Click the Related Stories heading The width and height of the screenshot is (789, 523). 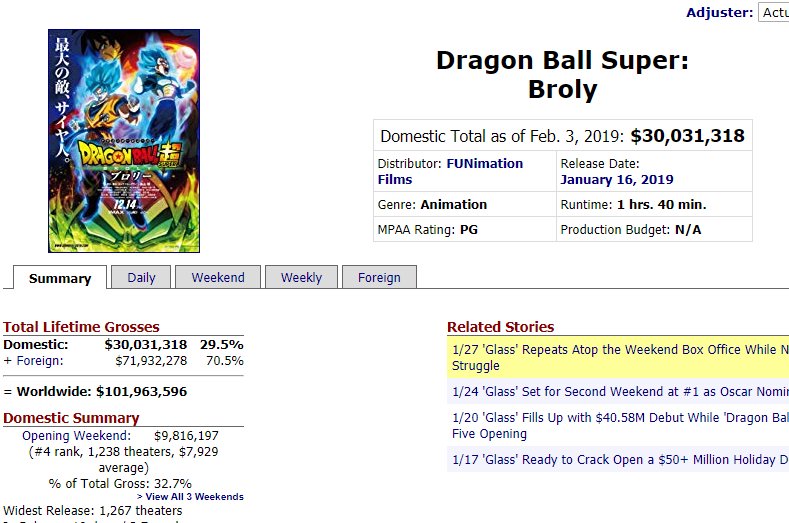[x=500, y=327]
